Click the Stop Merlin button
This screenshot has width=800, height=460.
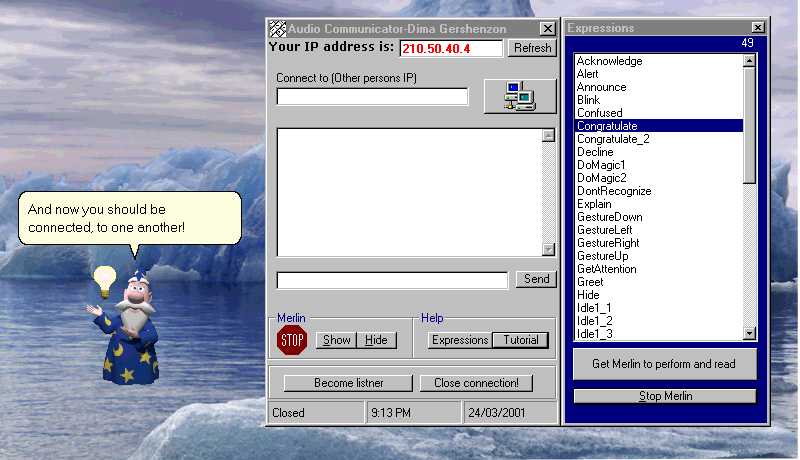tap(665, 396)
